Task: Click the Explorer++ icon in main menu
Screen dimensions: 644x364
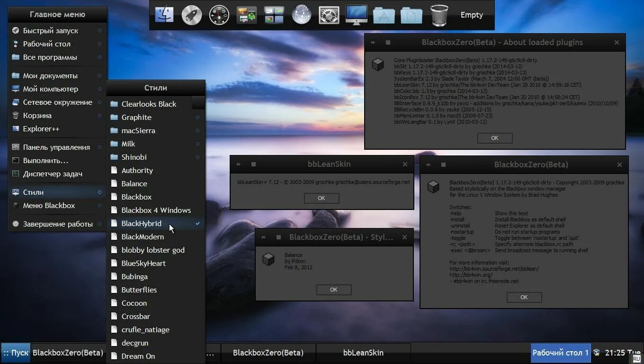Action: point(16,128)
